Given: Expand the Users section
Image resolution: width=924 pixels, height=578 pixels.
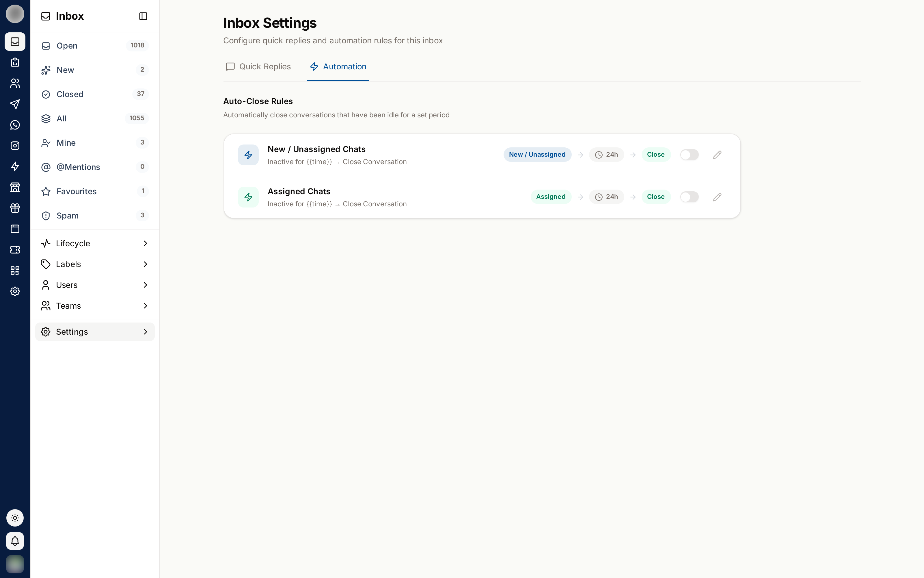Looking at the screenshot, I should coord(95,285).
